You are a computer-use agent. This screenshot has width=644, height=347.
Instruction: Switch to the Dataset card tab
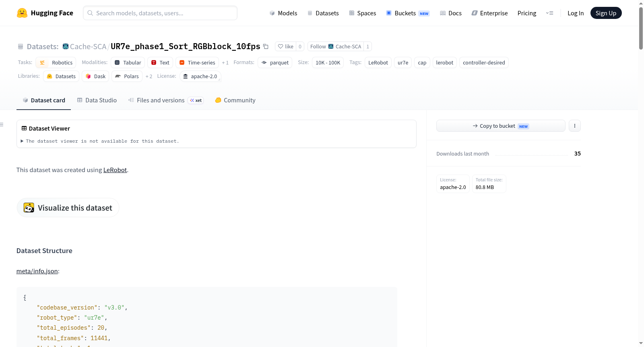(x=44, y=100)
